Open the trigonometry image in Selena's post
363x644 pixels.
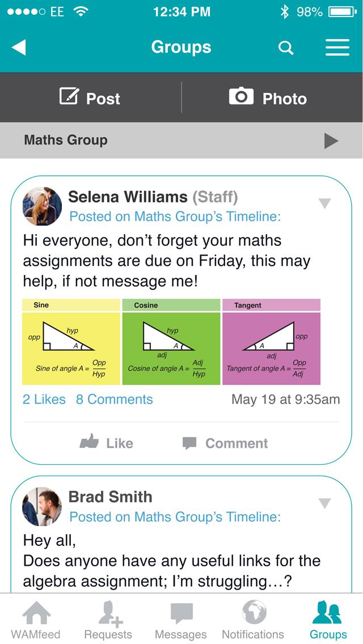(171, 342)
